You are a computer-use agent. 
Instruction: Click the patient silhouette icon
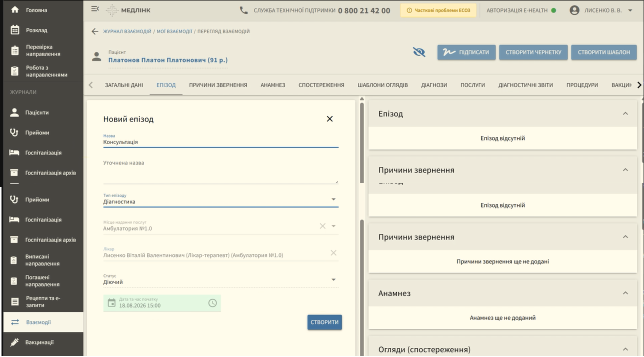click(x=96, y=56)
